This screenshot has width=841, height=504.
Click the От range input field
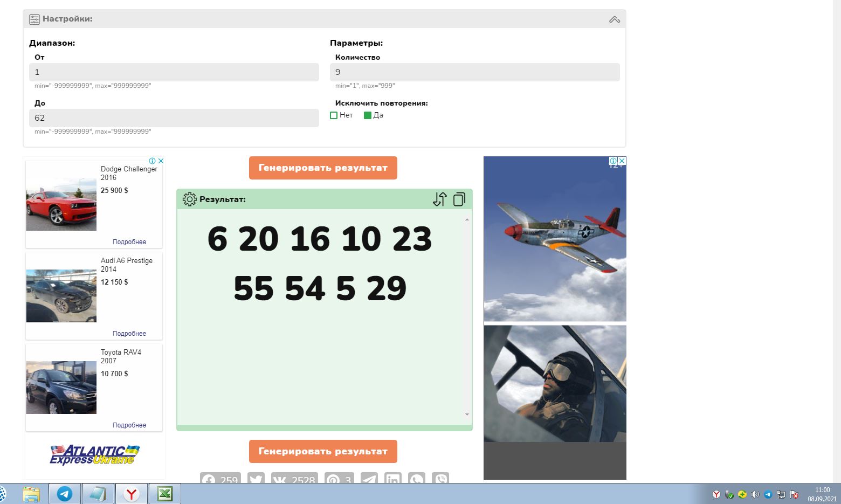174,72
